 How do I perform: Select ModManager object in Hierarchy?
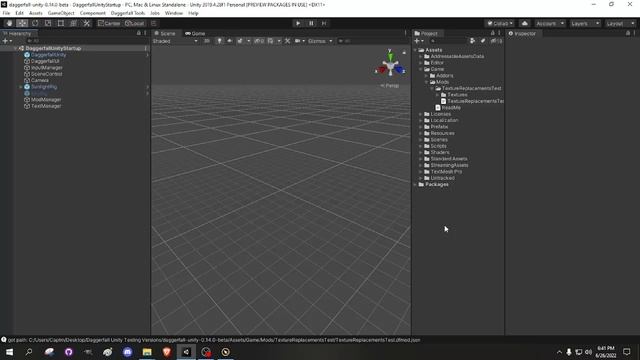[x=46, y=100]
